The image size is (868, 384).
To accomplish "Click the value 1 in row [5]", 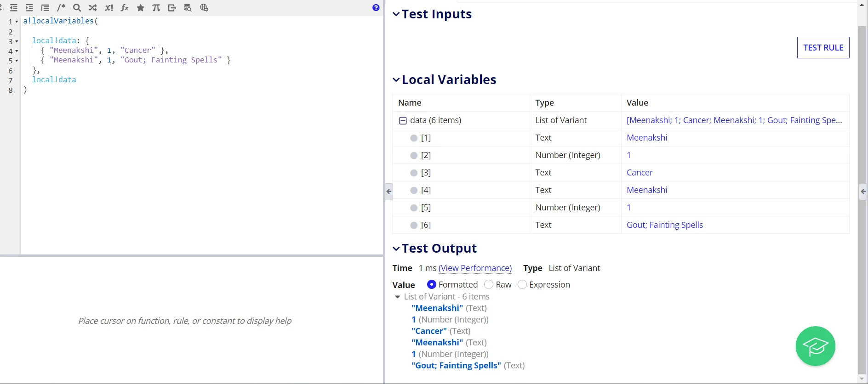I will tap(629, 207).
